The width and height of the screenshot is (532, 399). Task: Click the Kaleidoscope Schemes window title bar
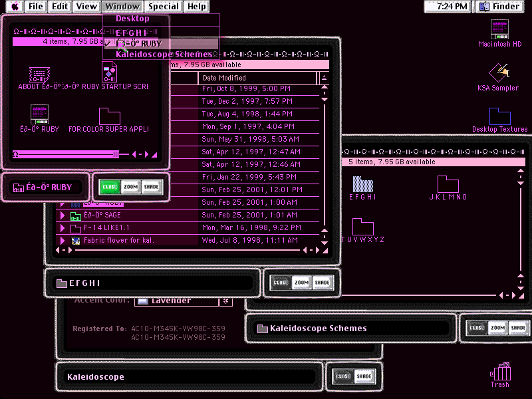351,329
